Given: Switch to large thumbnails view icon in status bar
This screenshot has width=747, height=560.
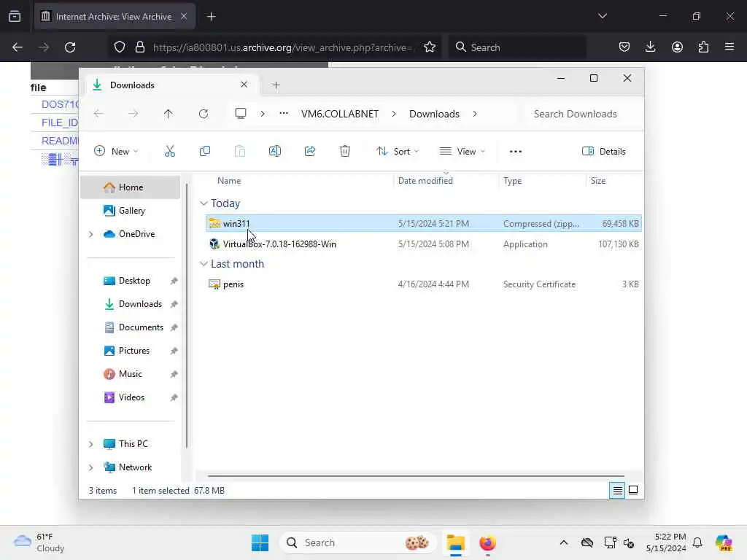Looking at the screenshot, I should (633, 490).
